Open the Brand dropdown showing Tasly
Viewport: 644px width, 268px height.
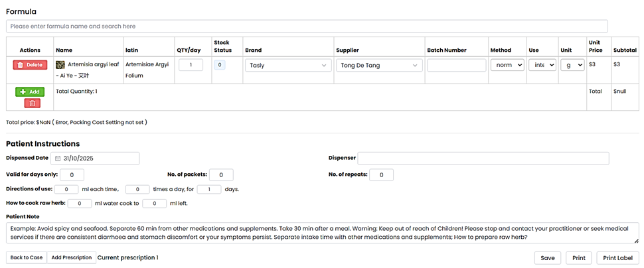click(x=288, y=65)
